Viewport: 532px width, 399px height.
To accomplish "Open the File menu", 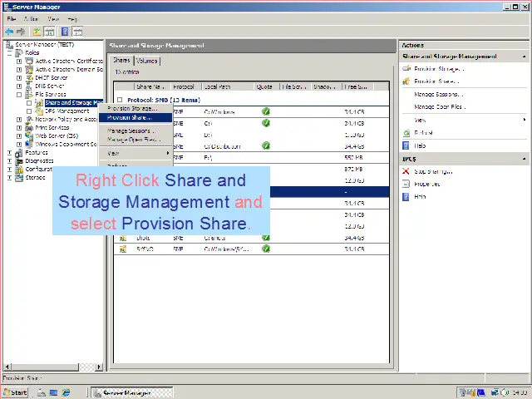I will (12, 19).
